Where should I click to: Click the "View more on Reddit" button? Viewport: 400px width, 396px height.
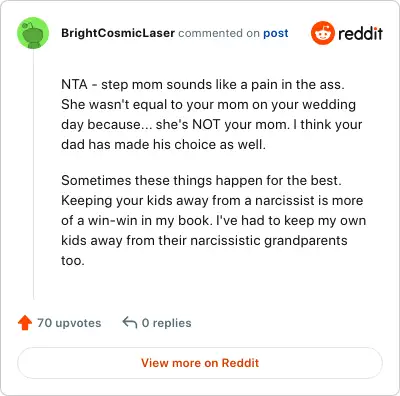coord(200,363)
